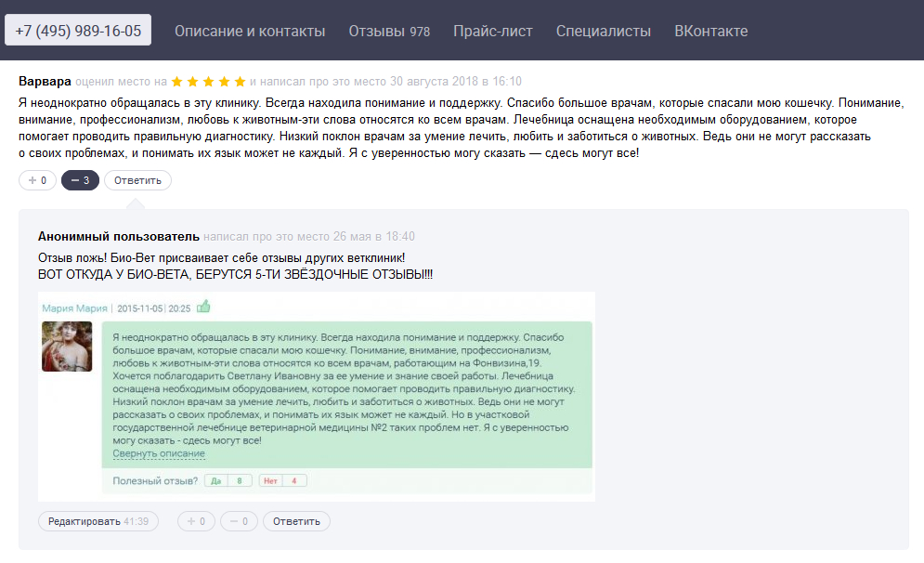924x563 pixels.
Task: Call the phone number +7 (495) 989-16-05
Action: (x=78, y=30)
